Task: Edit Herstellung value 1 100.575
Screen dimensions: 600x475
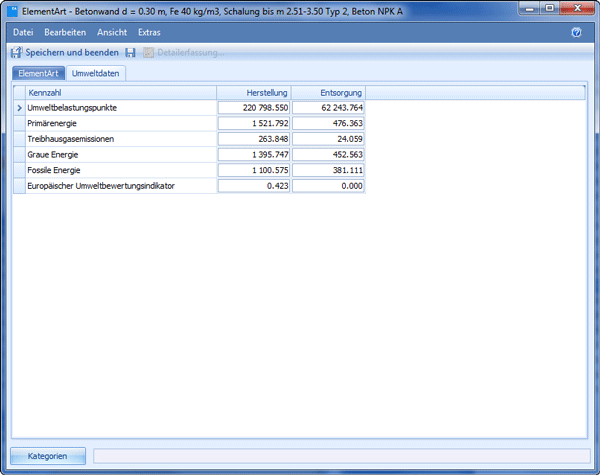Action: coord(254,170)
